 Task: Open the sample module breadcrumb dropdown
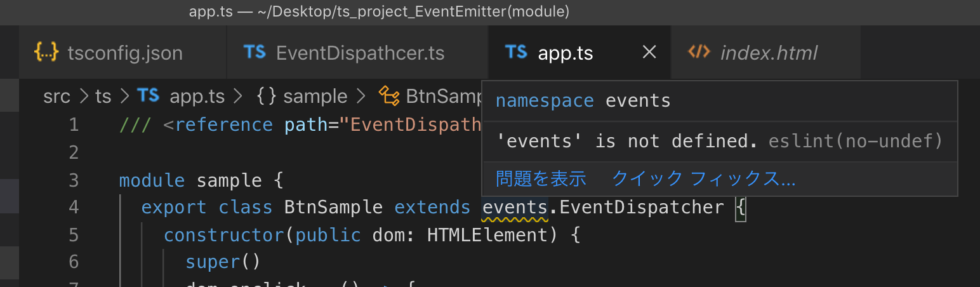(315, 97)
